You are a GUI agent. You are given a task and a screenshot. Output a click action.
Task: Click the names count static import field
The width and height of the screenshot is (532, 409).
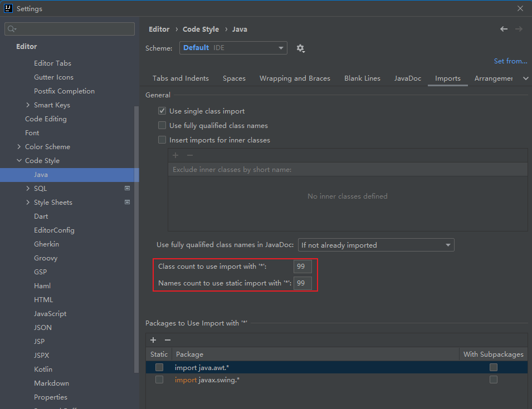click(302, 283)
